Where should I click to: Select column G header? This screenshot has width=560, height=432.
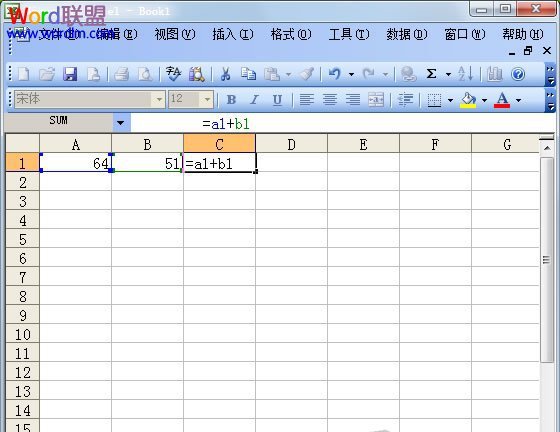(505, 144)
